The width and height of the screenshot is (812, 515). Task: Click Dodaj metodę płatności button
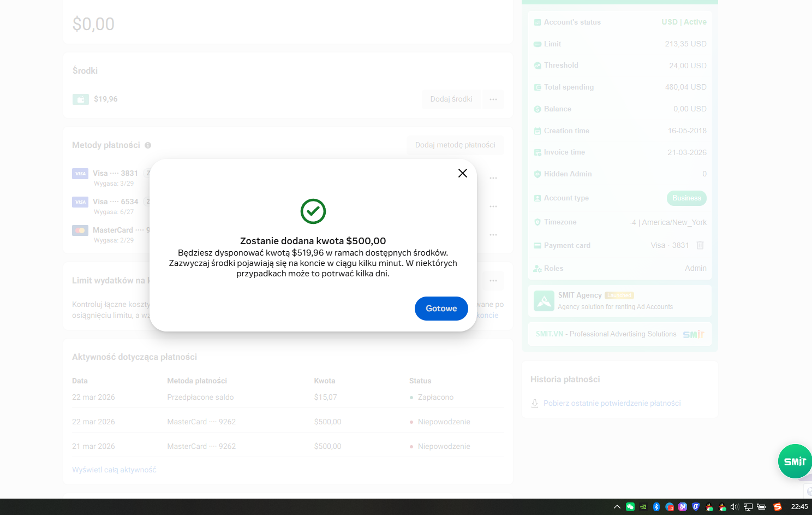click(455, 145)
